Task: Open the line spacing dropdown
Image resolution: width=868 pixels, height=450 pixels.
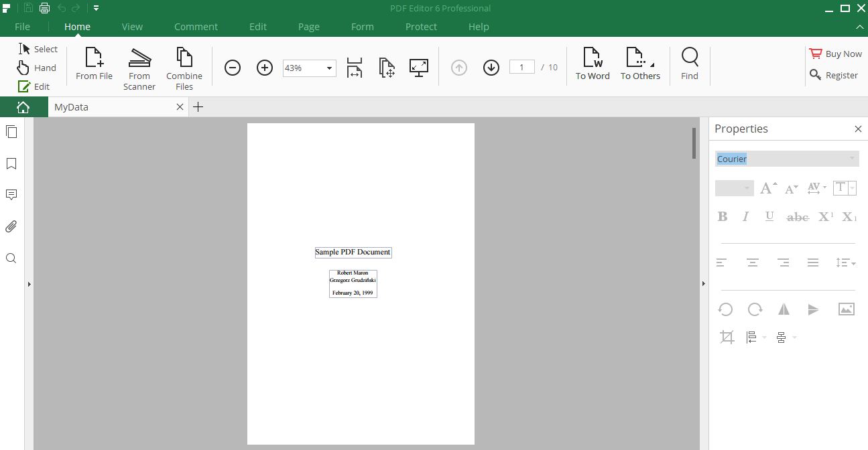Action: point(845,262)
